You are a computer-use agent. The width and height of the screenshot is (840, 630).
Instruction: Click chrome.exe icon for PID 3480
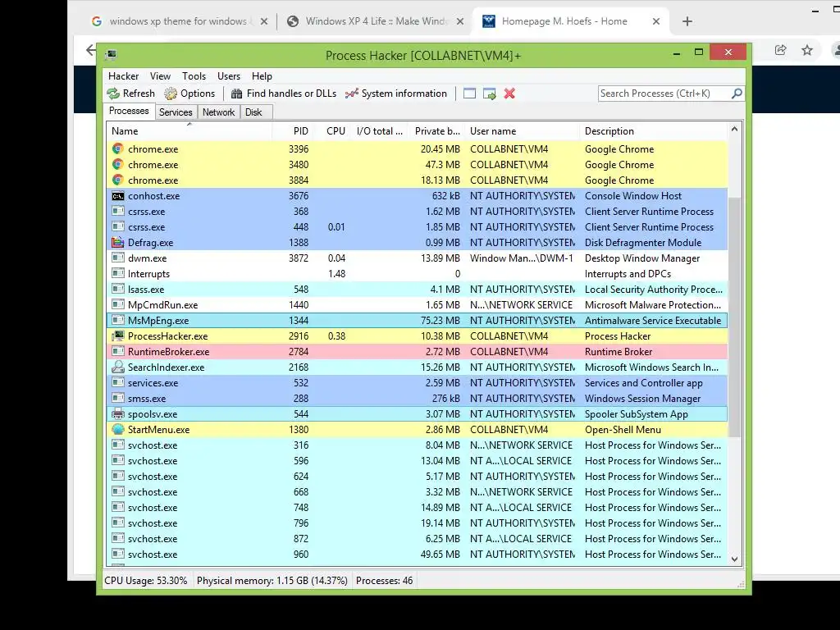coord(118,164)
